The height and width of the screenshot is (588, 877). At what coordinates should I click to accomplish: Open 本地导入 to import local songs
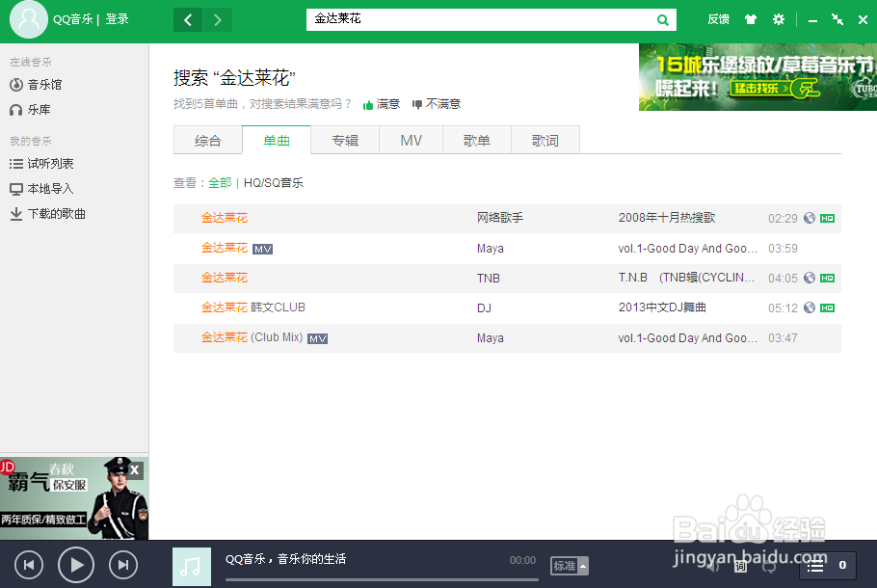click(47, 188)
